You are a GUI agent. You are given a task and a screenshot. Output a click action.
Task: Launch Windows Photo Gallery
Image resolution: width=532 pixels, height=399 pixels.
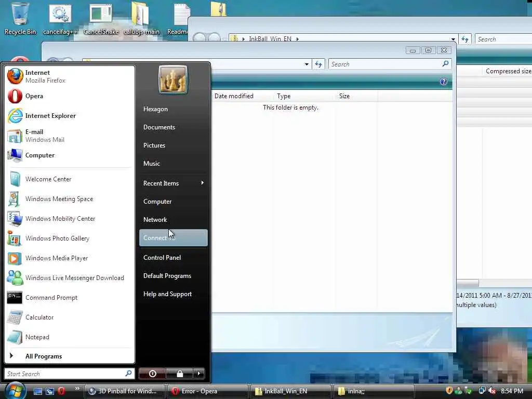[70, 238]
